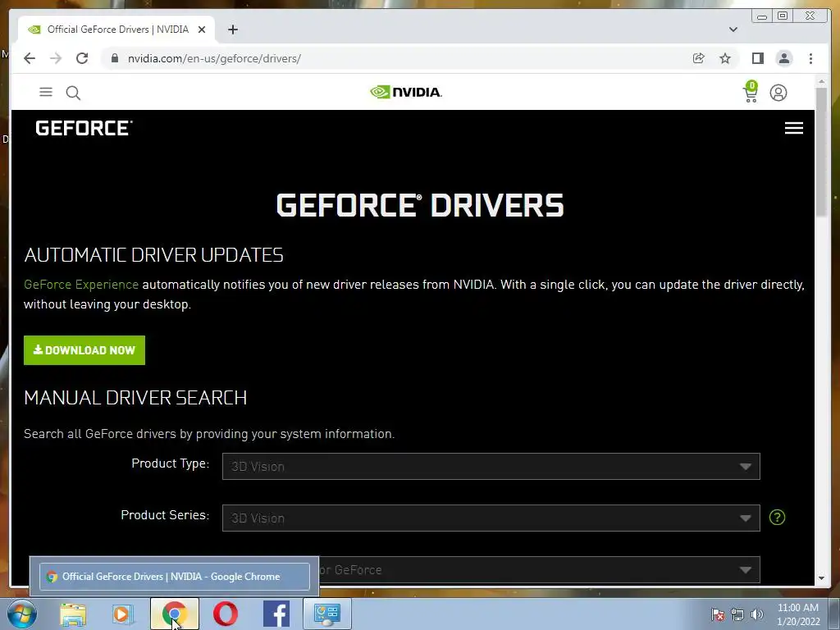The width and height of the screenshot is (840, 630).
Task: Click the Control Panel taskbar icon
Action: (x=327, y=614)
